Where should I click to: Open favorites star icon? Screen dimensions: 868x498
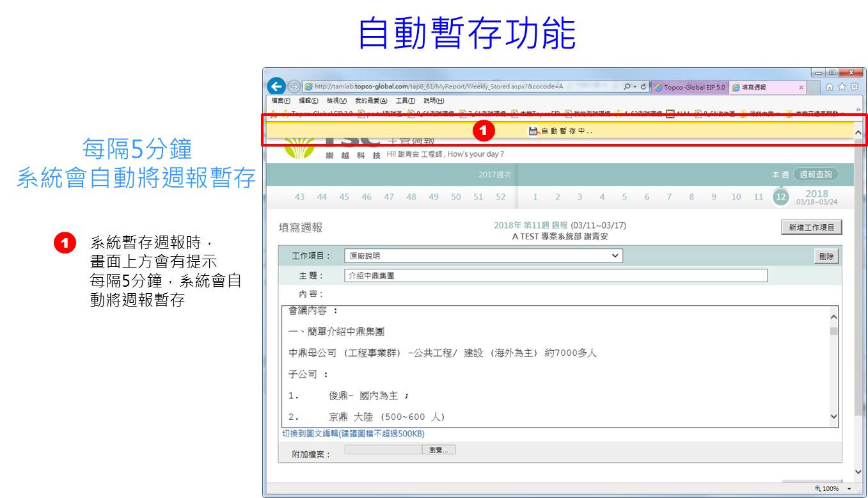(x=842, y=87)
